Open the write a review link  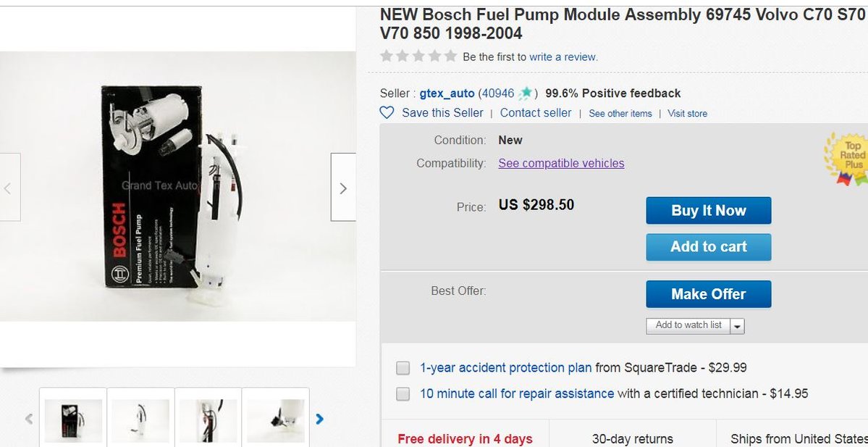coord(562,57)
